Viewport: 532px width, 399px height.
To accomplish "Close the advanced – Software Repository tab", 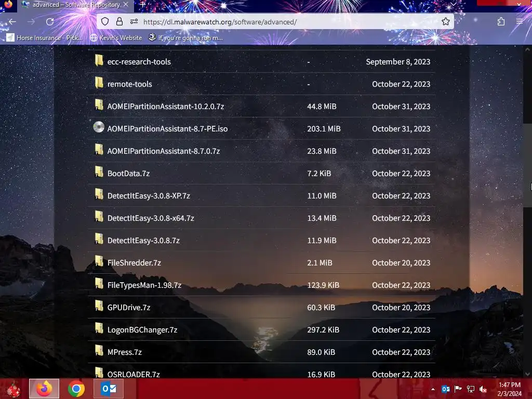I will coord(126,5).
